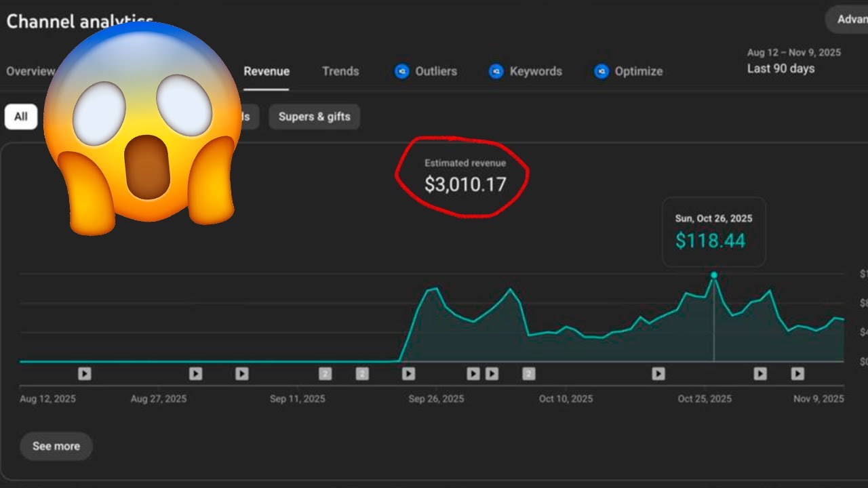Switch to the Trends tab
Image resolution: width=868 pixels, height=488 pixels.
[340, 71]
